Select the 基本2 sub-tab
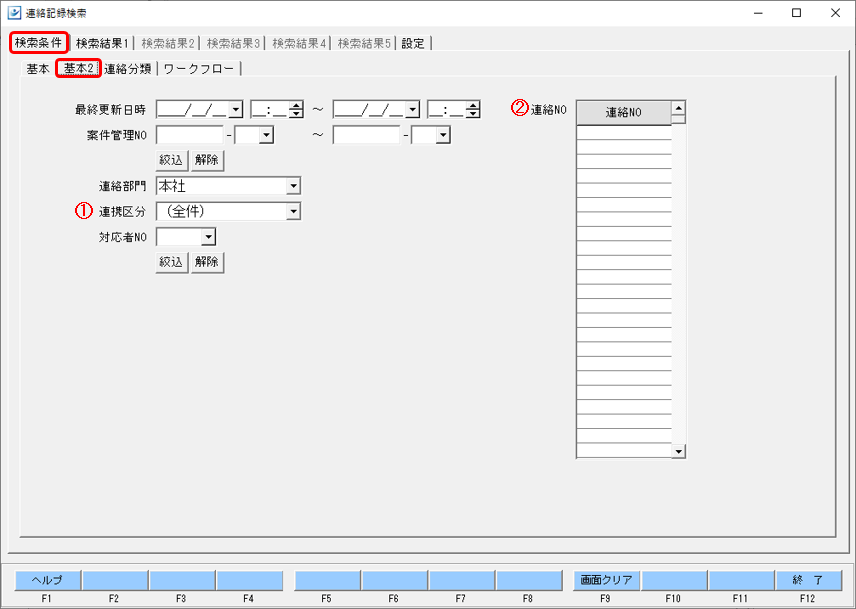 point(79,68)
